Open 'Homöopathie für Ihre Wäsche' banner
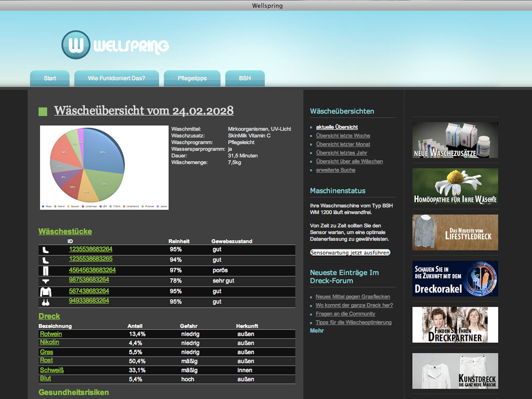This screenshot has width=532, height=399. (455, 186)
